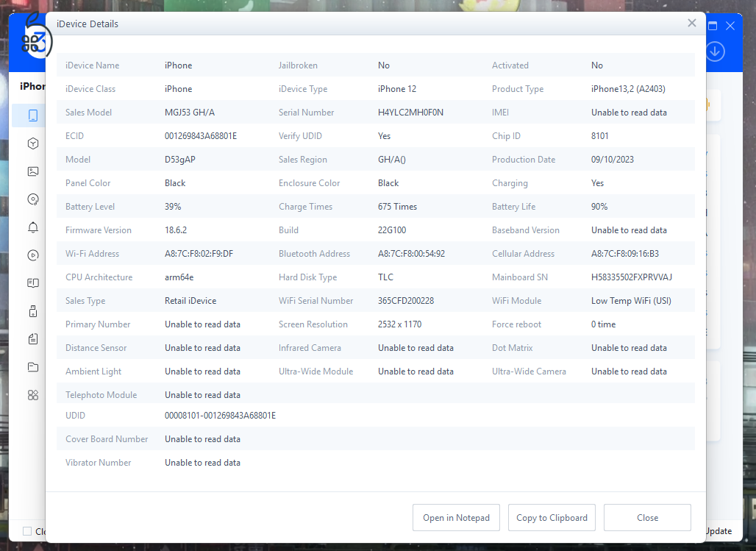
Task: Click Charge Times value 675 Times
Action: point(397,207)
